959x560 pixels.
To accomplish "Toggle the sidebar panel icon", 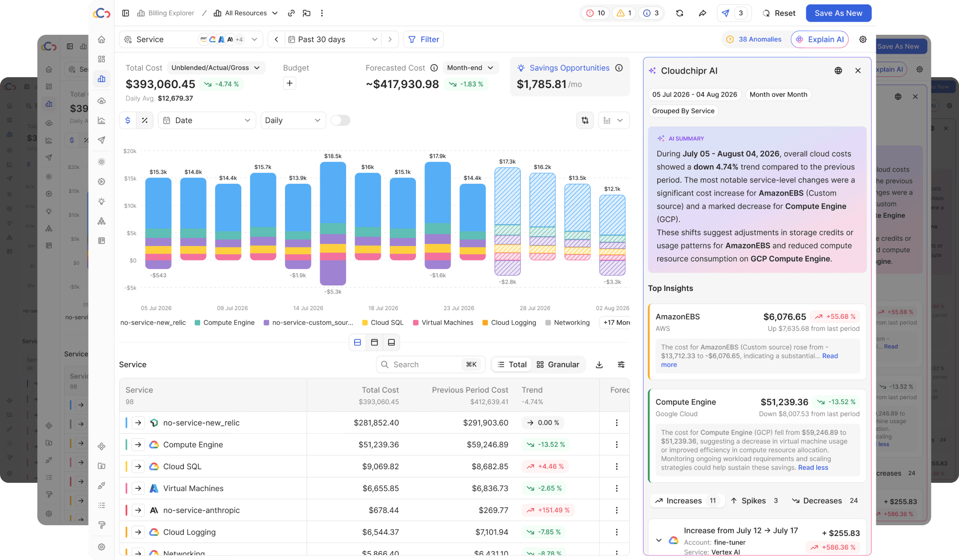I will click(126, 13).
